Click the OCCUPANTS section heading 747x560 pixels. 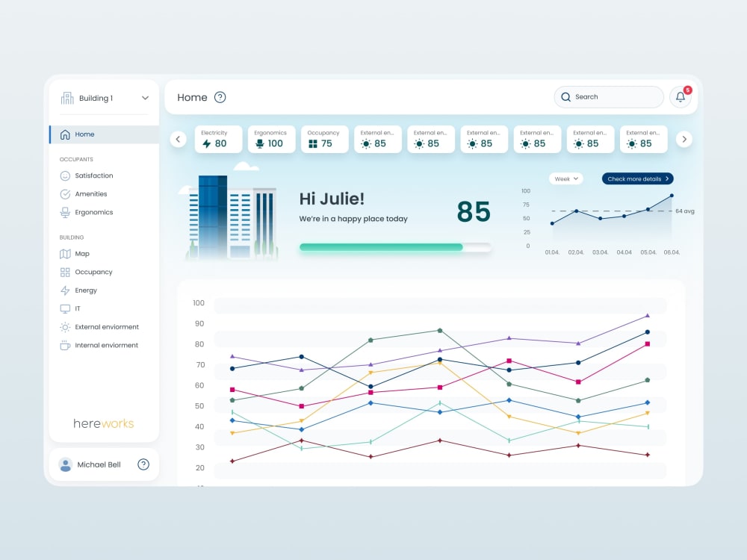[76, 160]
